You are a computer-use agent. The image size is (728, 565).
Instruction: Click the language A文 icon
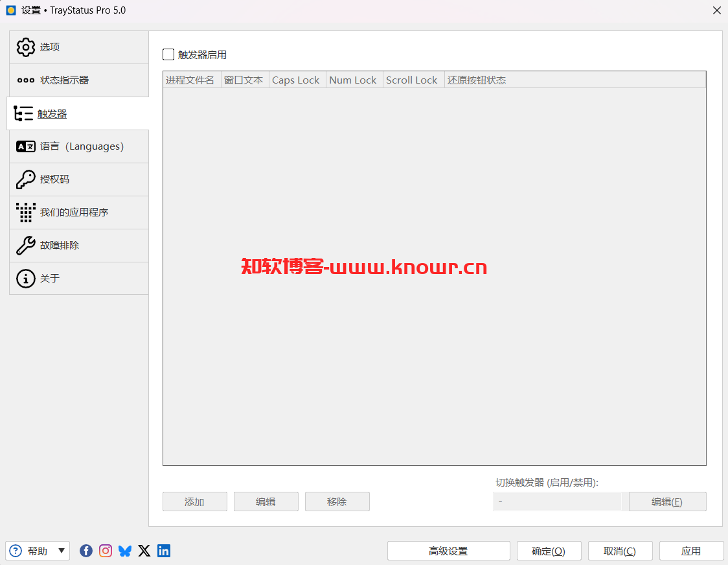(25, 146)
